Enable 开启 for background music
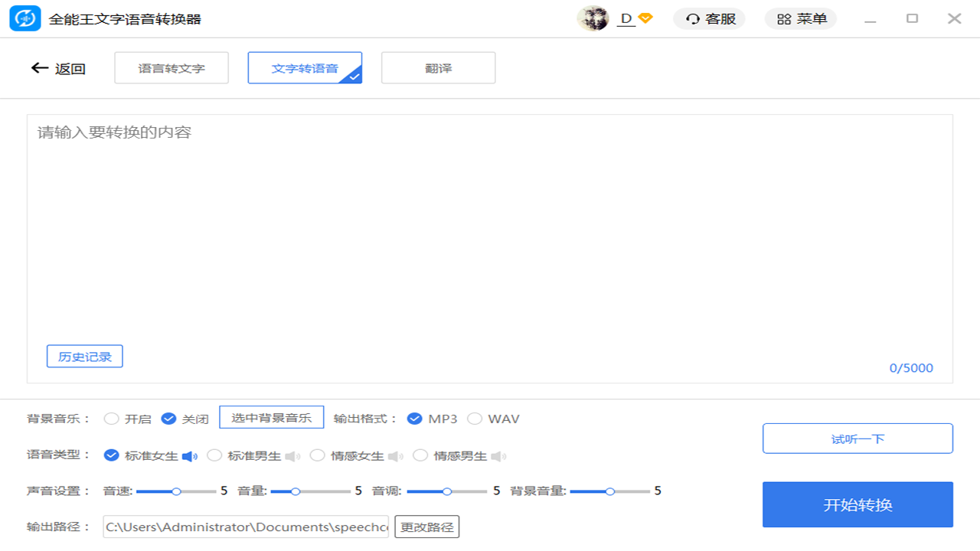This screenshot has width=980, height=551. tap(112, 419)
